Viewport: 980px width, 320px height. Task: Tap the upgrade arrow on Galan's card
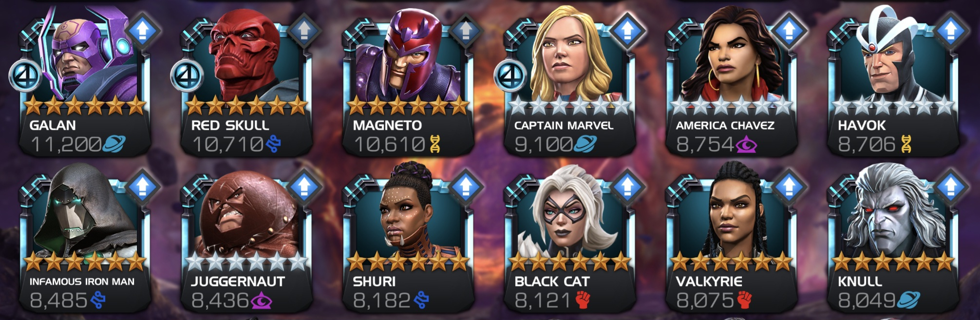click(x=143, y=31)
